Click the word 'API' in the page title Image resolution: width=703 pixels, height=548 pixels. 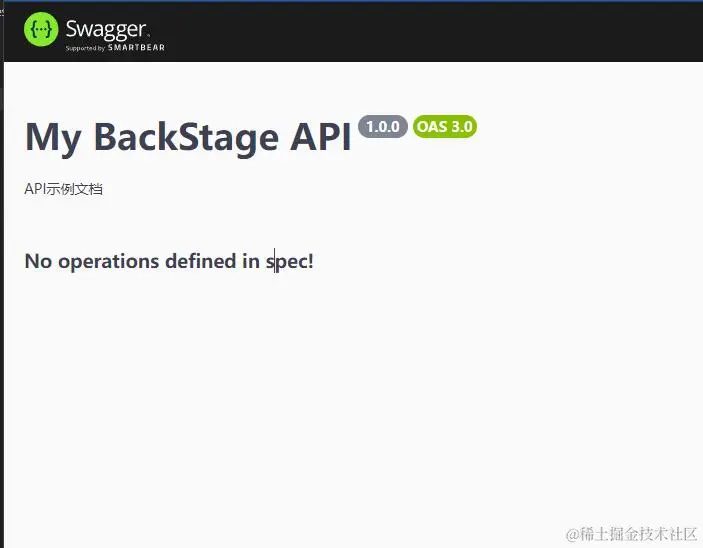pyautogui.click(x=321, y=137)
